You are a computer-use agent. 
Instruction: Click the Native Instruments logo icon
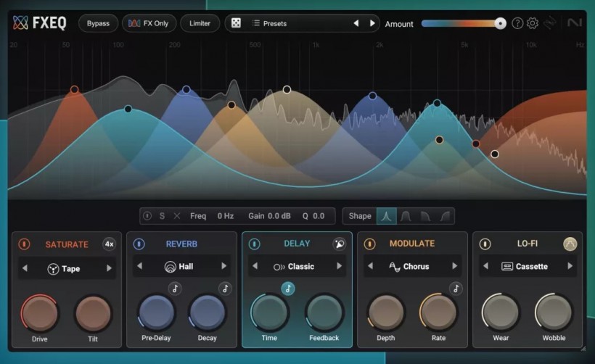click(x=574, y=23)
